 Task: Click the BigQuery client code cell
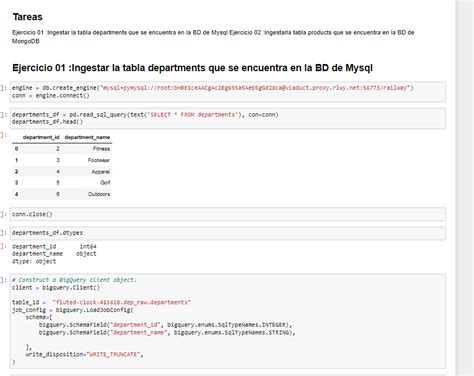click(x=228, y=321)
